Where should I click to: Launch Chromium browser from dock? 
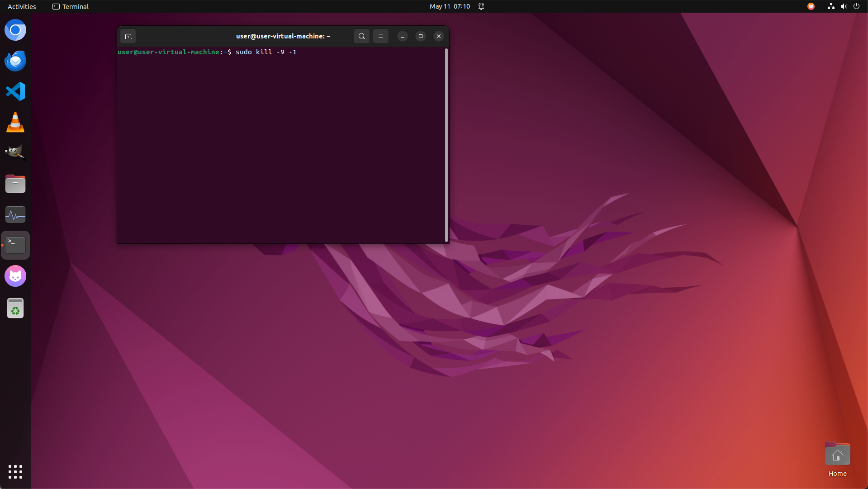pyautogui.click(x=15, y=30)
